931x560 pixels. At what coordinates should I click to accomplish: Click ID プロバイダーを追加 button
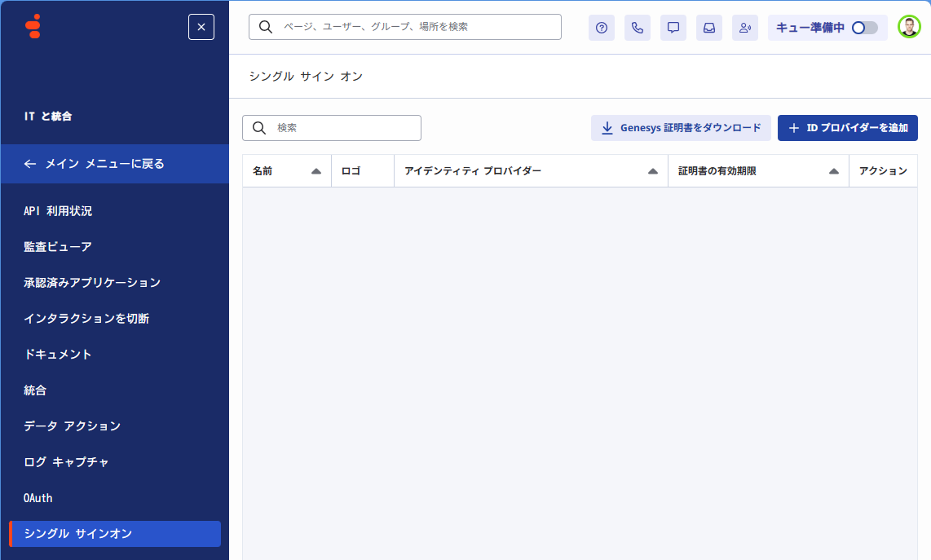pyautogui.click(x=848, y=128)
